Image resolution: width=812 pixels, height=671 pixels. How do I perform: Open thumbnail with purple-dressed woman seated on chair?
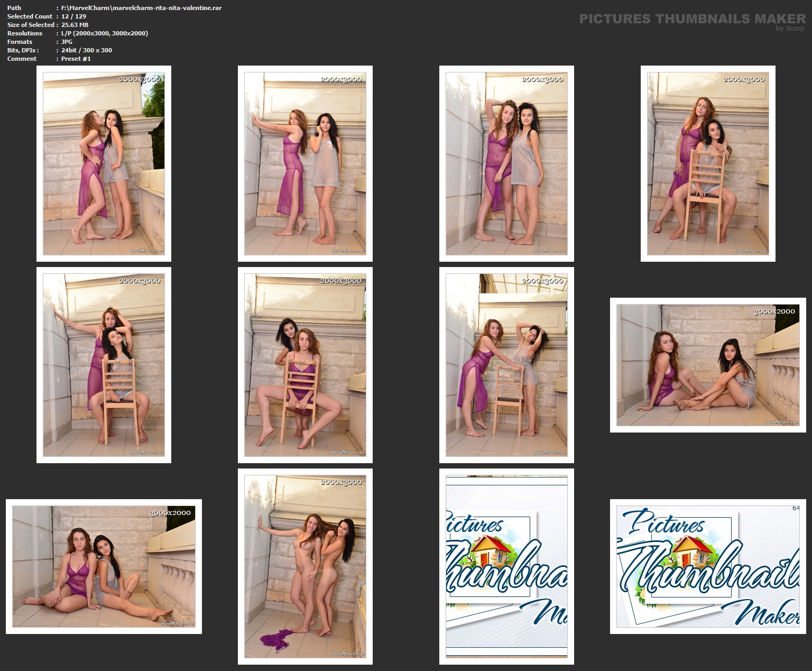(x=305, y=365)
